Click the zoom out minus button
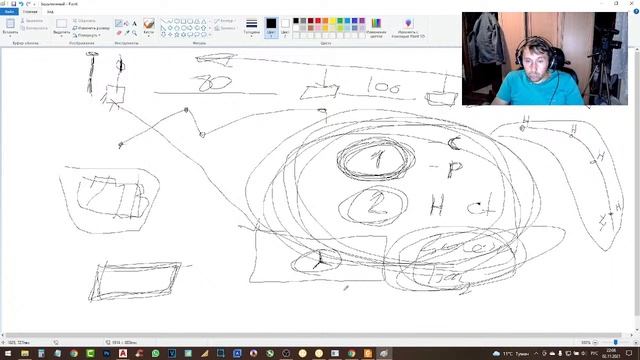 [595, 342]
